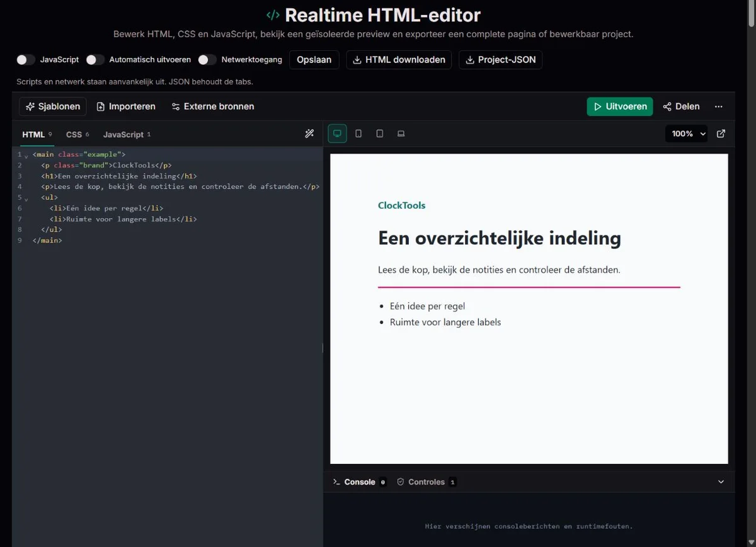Screen dimensions: 756x547
Task: Select desktop preview device icon
Action: (337, 134)
